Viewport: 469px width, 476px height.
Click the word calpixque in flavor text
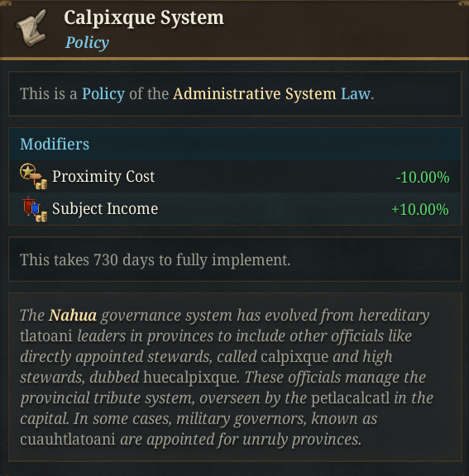(294, 357)
